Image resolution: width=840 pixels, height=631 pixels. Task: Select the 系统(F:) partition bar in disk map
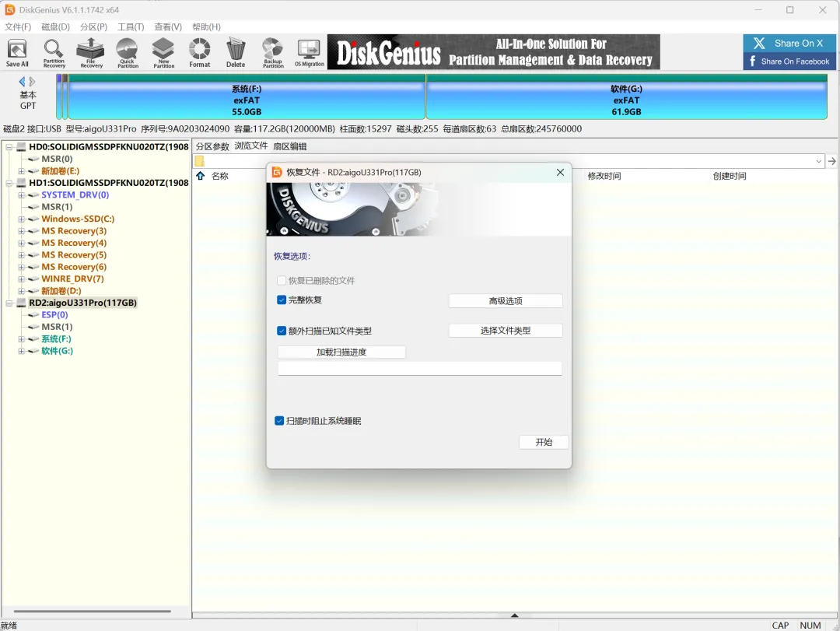click(247, 97)
